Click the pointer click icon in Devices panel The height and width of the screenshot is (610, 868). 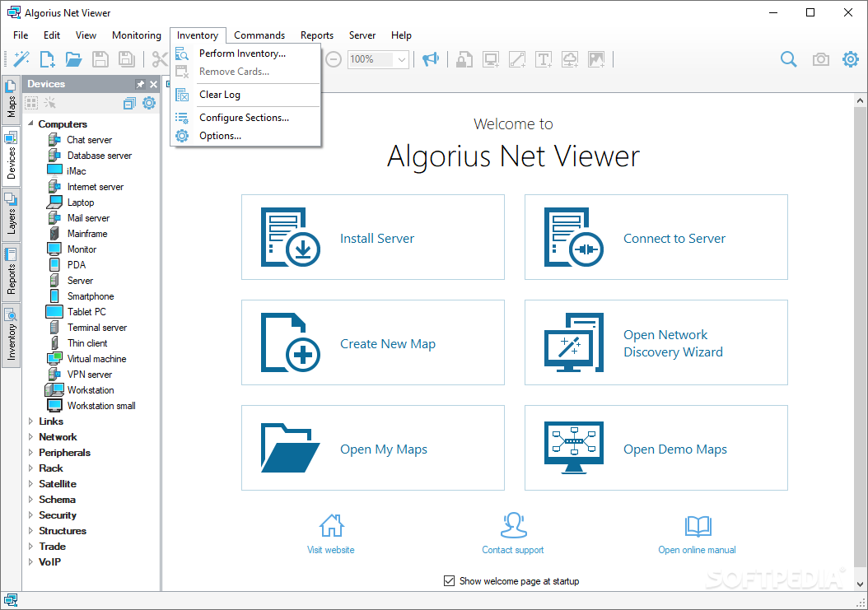(50, 103)
